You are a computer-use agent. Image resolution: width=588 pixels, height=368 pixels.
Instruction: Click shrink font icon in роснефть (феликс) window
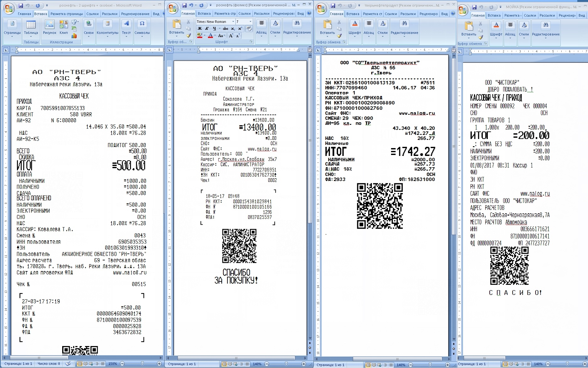(x=238, y=36)
